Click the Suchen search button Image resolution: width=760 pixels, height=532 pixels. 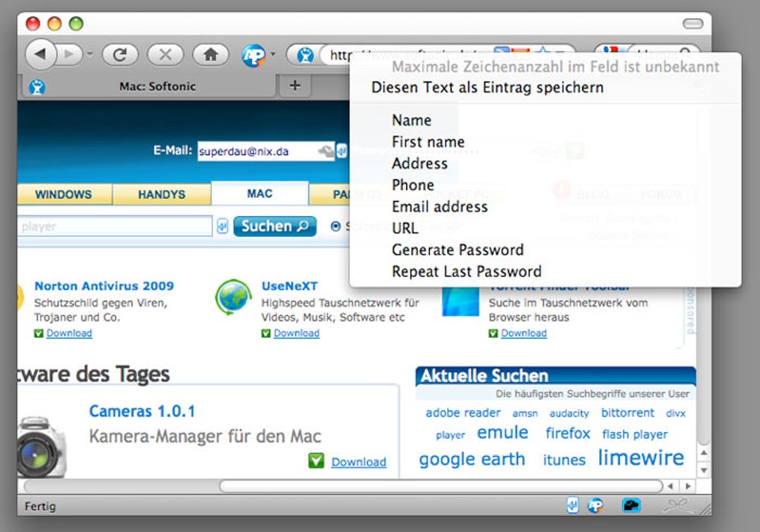[x=275, y=227]
